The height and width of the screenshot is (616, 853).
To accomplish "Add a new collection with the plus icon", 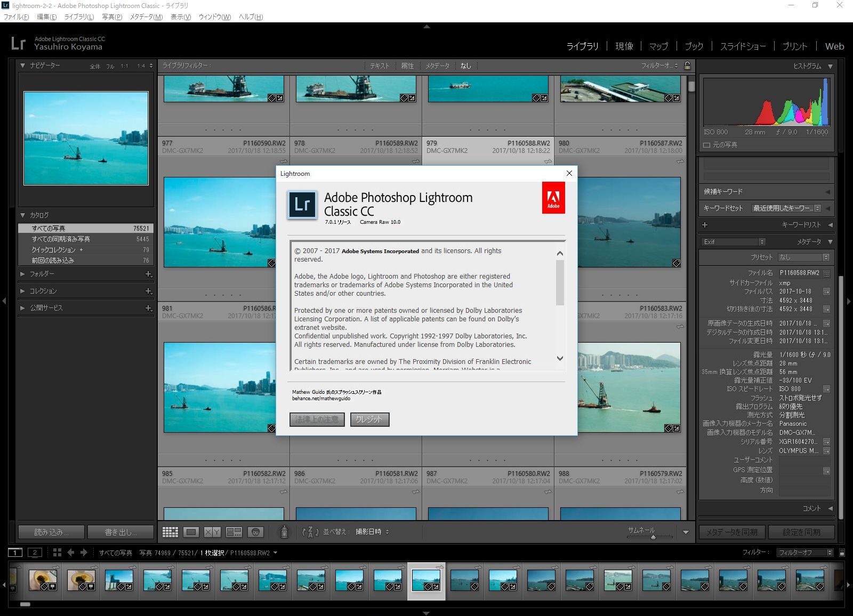I will point(149,291).
